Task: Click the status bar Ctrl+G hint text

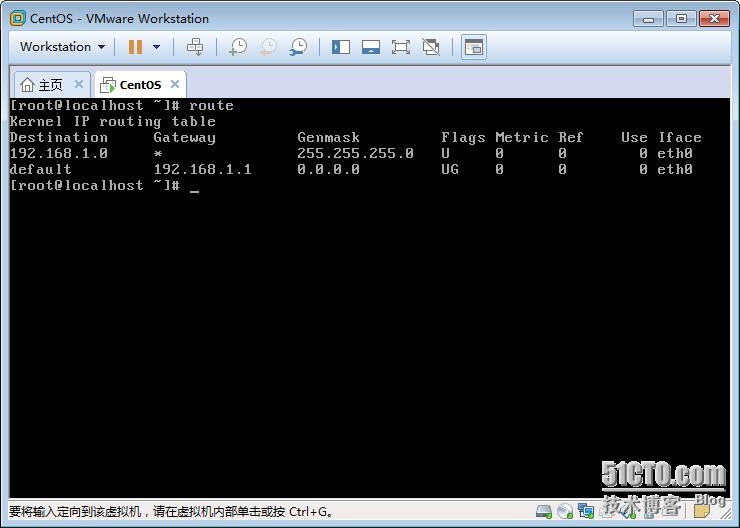Action: 171,511
